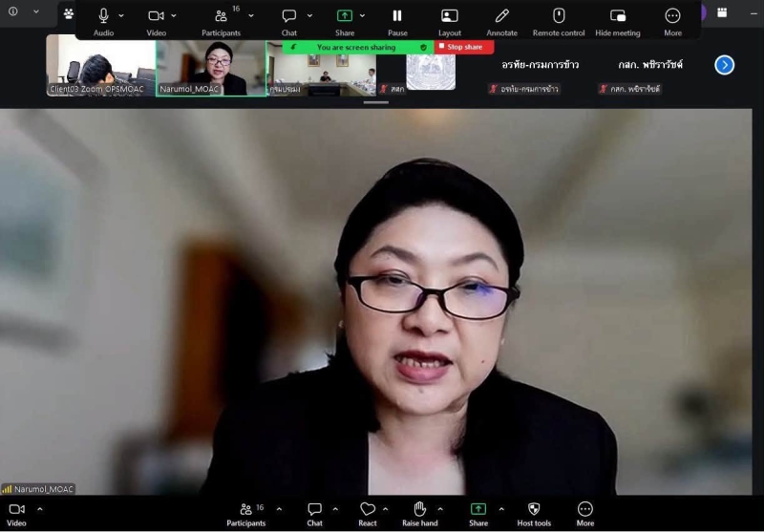This screenshot has width=764, height=532.
Task: Select Narumol_MOAC video thumbnail
Action: click(x=211, y=68)
